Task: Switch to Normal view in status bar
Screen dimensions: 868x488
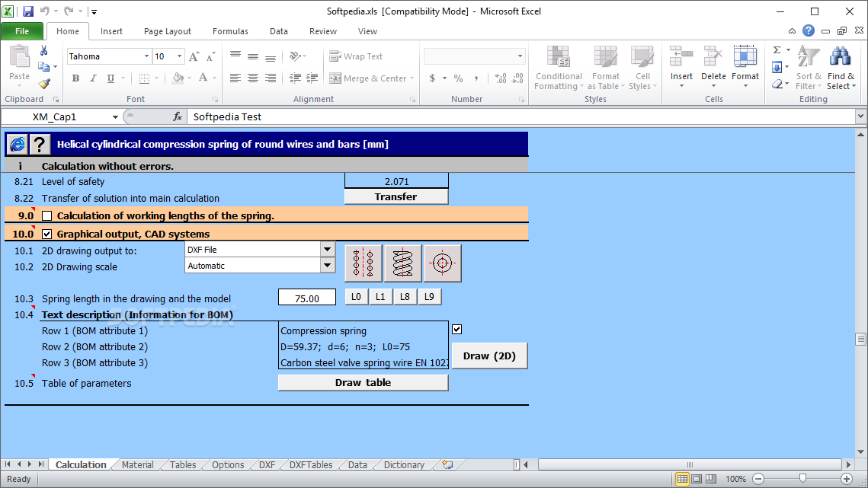Action: point(683,479)
